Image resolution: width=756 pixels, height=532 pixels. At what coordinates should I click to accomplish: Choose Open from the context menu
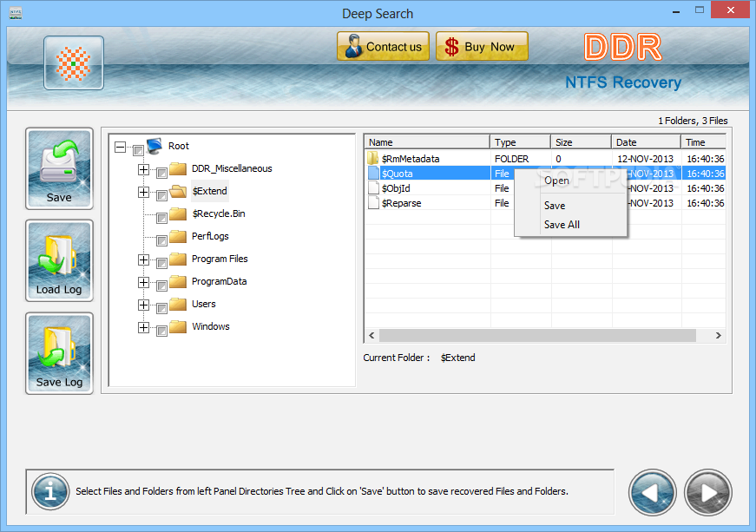(570, 181)
